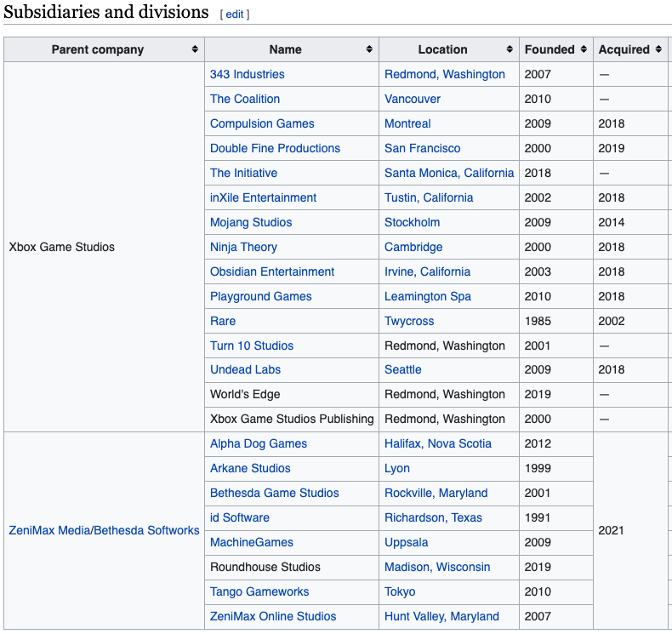Open San Francisco location link
The width and height of the screenshot is (672, 634).
point(422,148)
